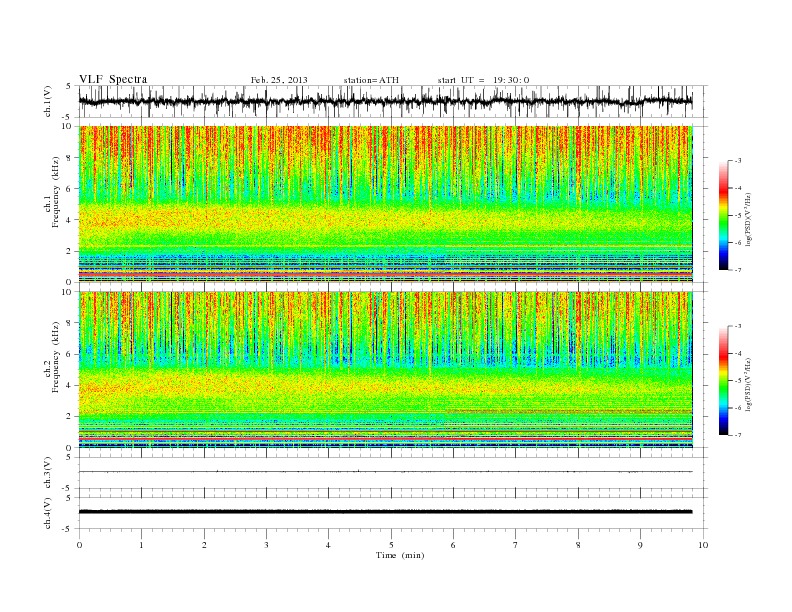This screenshot has width=792, height=612.
Task: Click ch.1 frequency tick label "4"
Action: [70, 220]
